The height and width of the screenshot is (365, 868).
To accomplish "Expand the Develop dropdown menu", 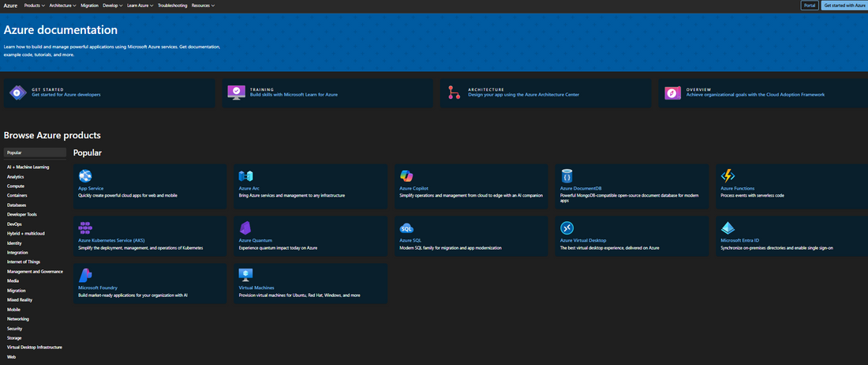I will coord(111,5).
